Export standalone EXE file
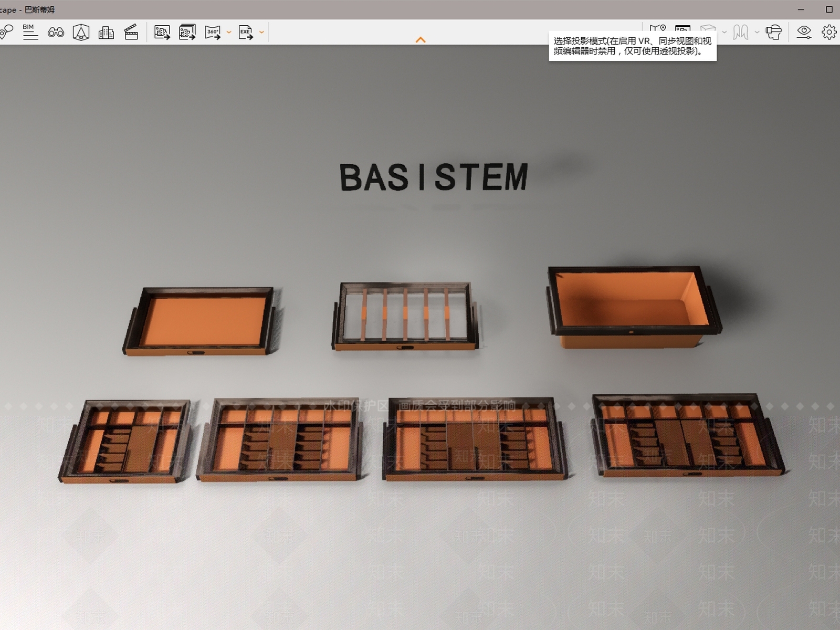This screenshot has height=630, width=840. coord(246,33)
